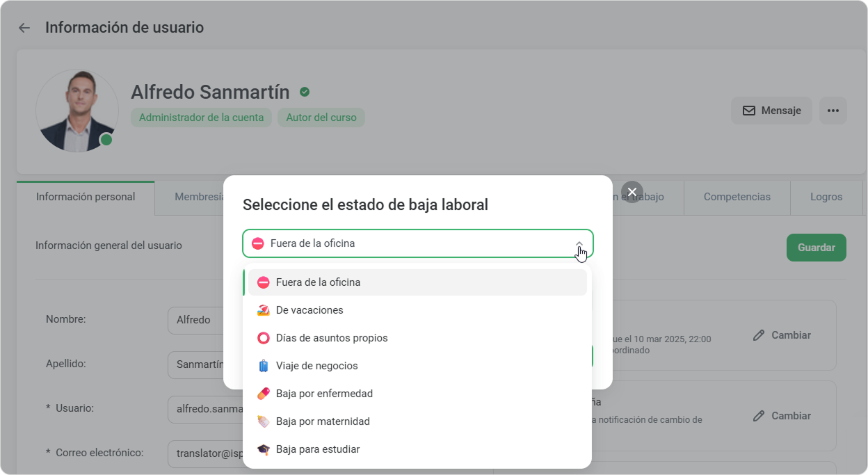Click the Autor del curso role tag
The height and width of the screenshot is (475, 868).
tap(321, 118)
